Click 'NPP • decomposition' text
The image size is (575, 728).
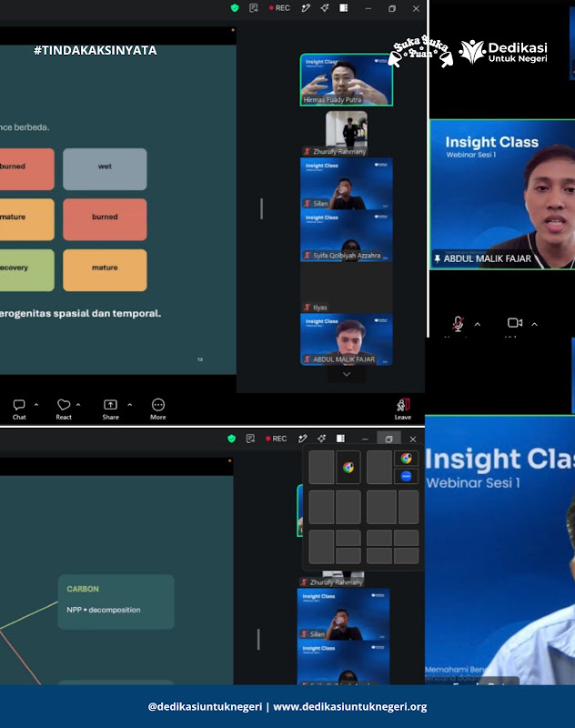(104, 610)
